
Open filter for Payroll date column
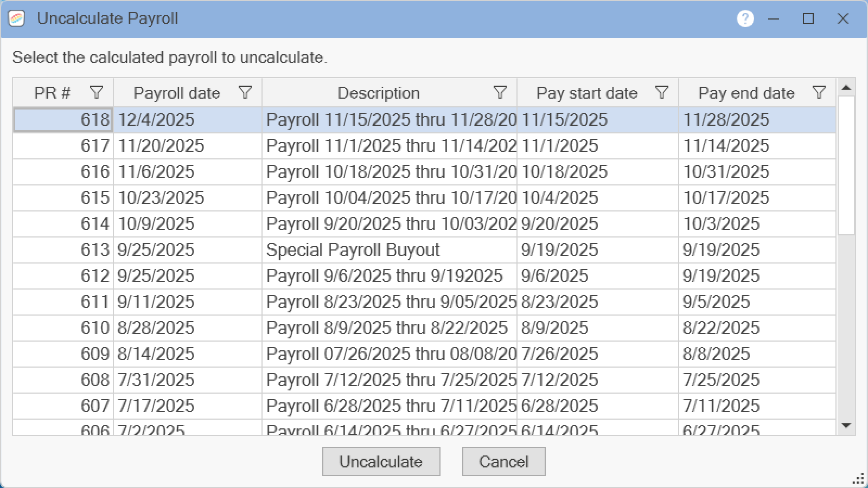click(245, 93)
